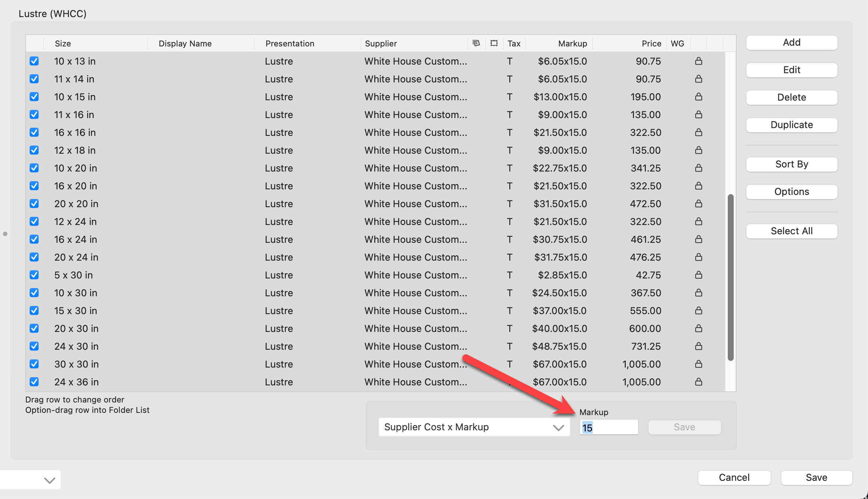The height and width of the screenshot is (499, 868).
Task: Sort by the Price column header
Action: [x=651, y=43]
